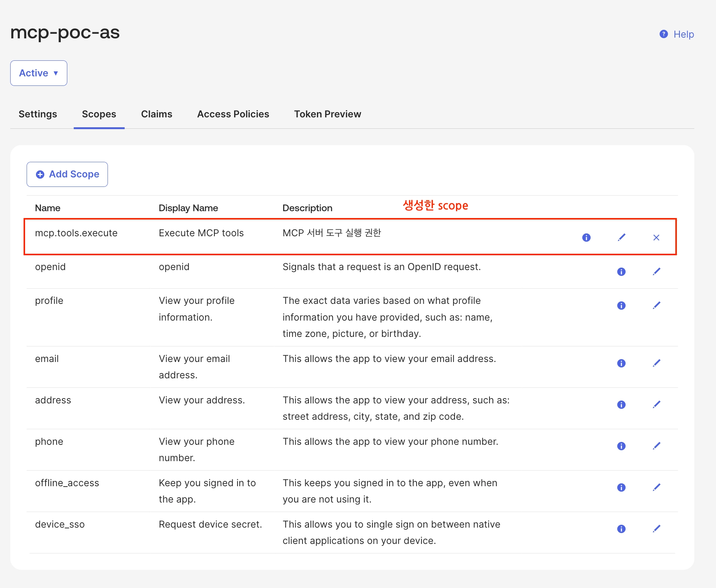Show info for the address scope
This screenshot has height=588, width=716.
pyautogui.click(x=621, y=405)
